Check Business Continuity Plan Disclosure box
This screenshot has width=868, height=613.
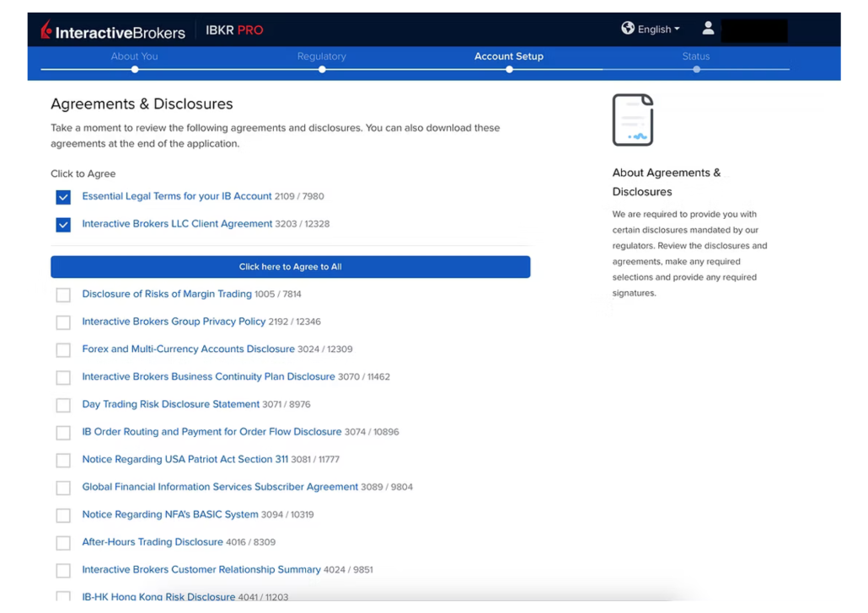pos(63,378)
